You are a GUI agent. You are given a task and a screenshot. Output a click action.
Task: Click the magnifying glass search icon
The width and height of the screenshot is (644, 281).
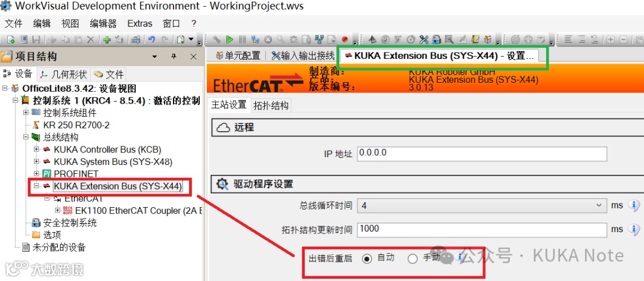tap(280, 40)
